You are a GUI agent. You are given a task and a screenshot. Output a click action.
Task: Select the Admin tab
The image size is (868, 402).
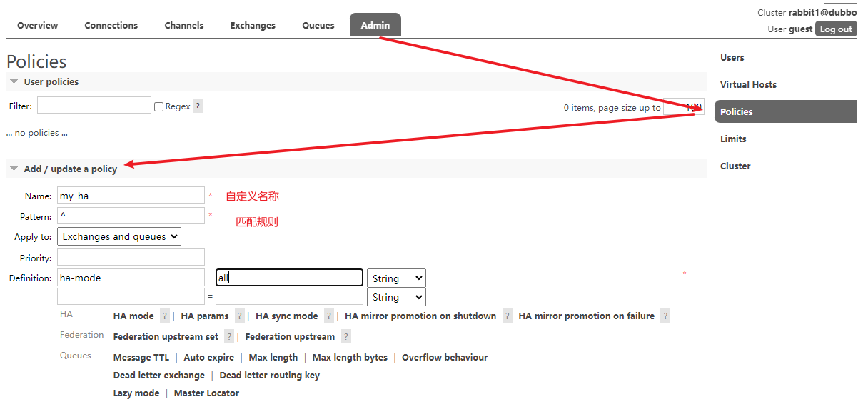click(375, 25)
